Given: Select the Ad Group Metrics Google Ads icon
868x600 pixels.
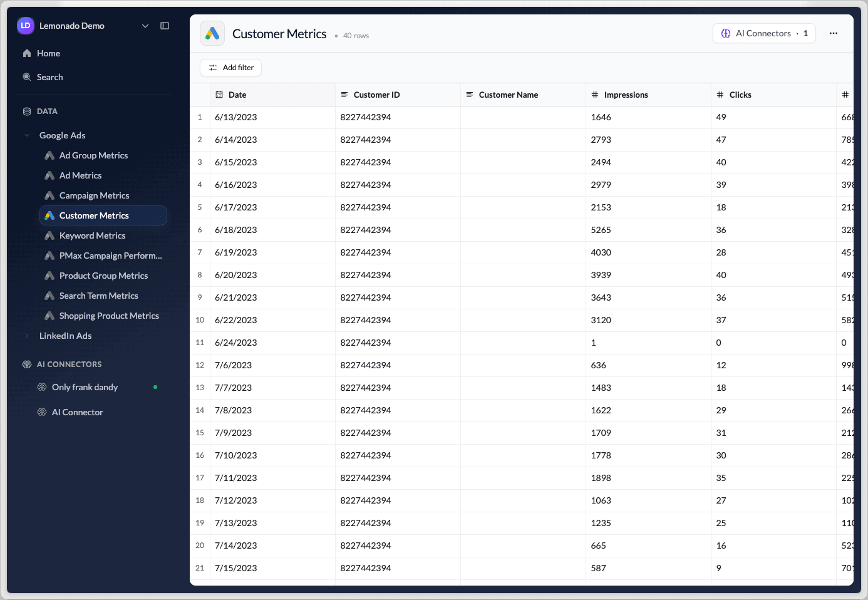Looking at the screenshot, I should 49,155.
